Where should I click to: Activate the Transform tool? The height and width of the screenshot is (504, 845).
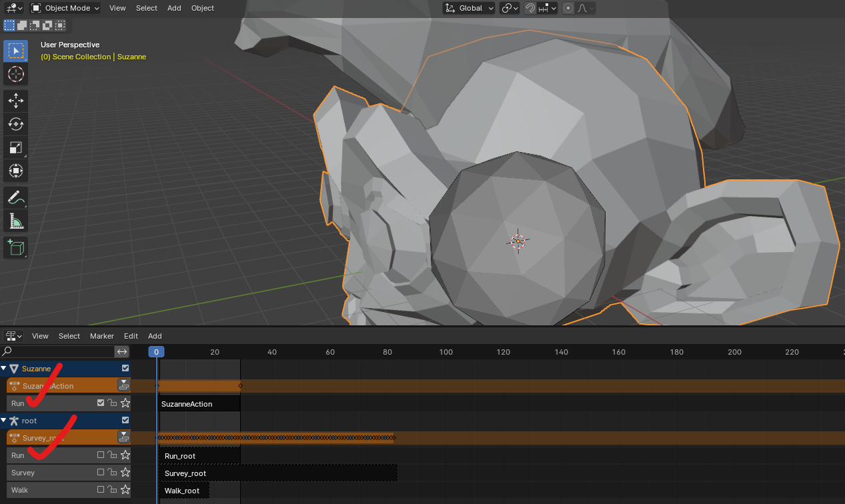16,171
